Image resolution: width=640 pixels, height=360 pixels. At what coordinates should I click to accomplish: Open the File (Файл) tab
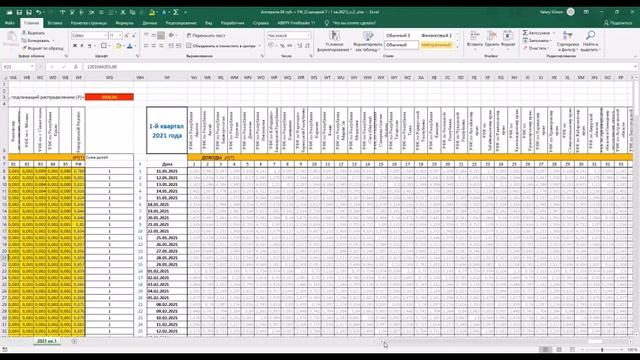tap(10, 23)
